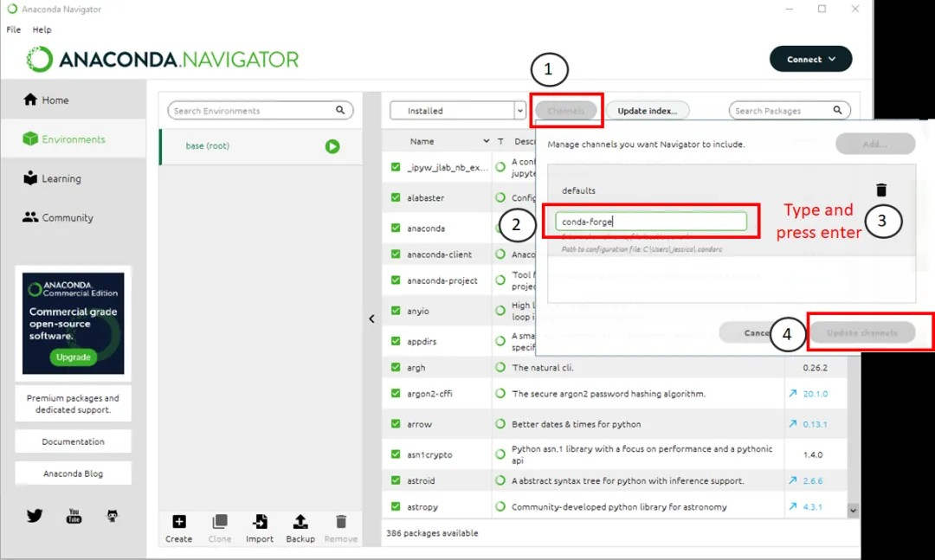Open the Help menu
Viewport: 935px width, 560px height.
click(x=42, y=29)
